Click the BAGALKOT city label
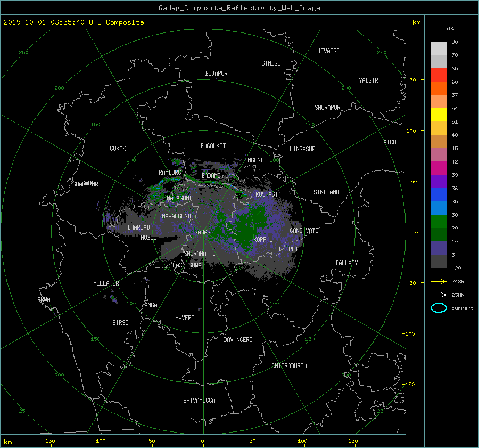The height and width of the screenshot is (448, 479). [213, 146]
